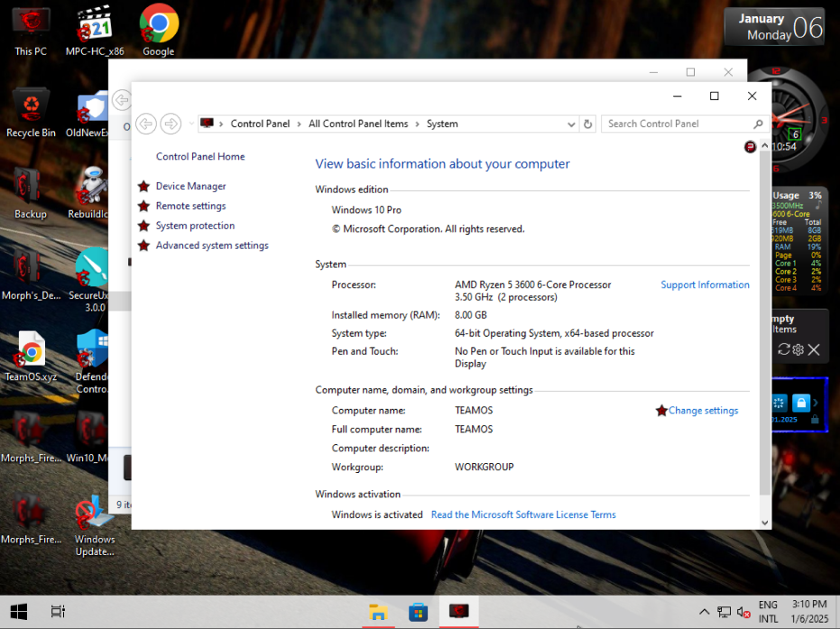Select the All Control Panel Items breadcrumb
The height and width of the screenshot is (629, 840).
pyautogui.click(x=358, y=124)
